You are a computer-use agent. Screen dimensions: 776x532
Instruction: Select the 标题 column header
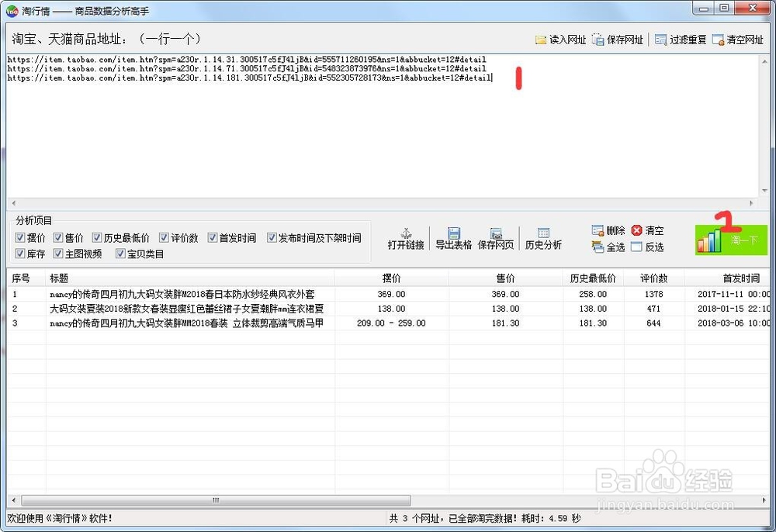[57, 276]
